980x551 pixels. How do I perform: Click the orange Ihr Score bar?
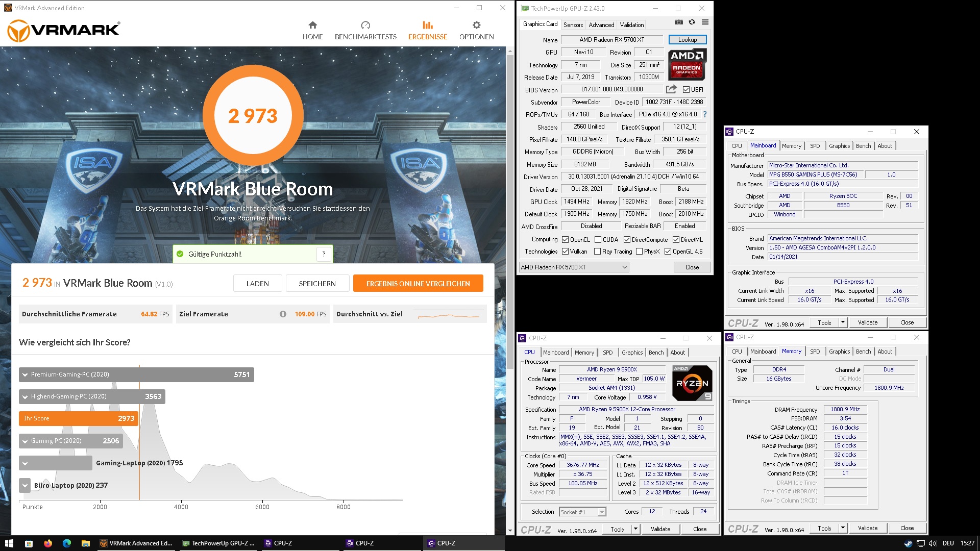coord(79,418)
